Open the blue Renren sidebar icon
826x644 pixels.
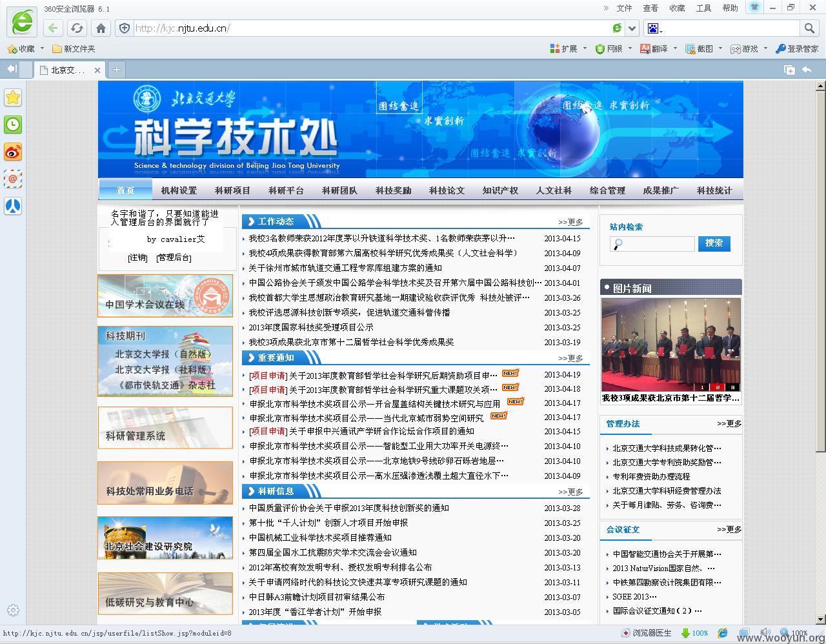tap(13, 206)
